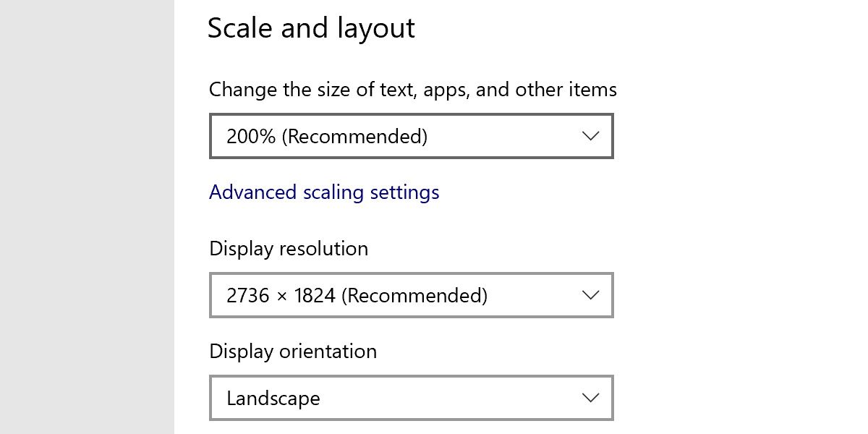Click the chevron beside Landscape
The width and height of the screenshot is (868, 434).
pos(590,398)
